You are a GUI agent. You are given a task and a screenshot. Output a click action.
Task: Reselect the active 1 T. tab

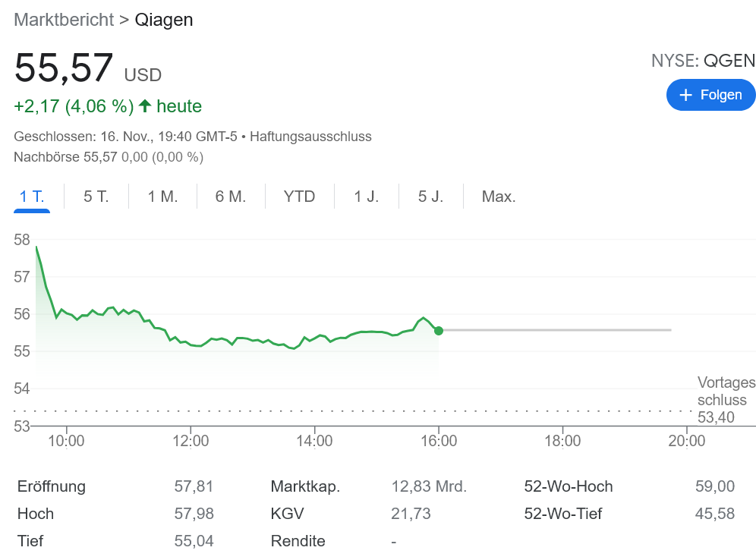tap(31, 196)
